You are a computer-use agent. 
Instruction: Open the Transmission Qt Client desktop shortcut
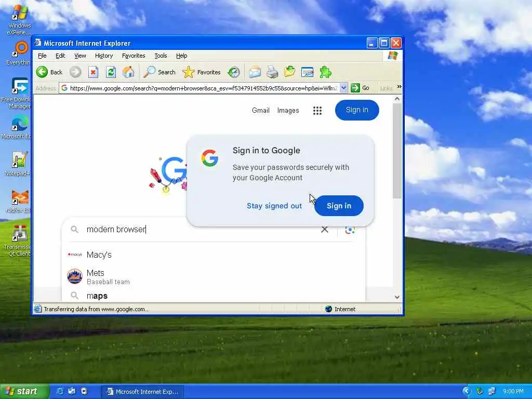[x=18, y=240]
